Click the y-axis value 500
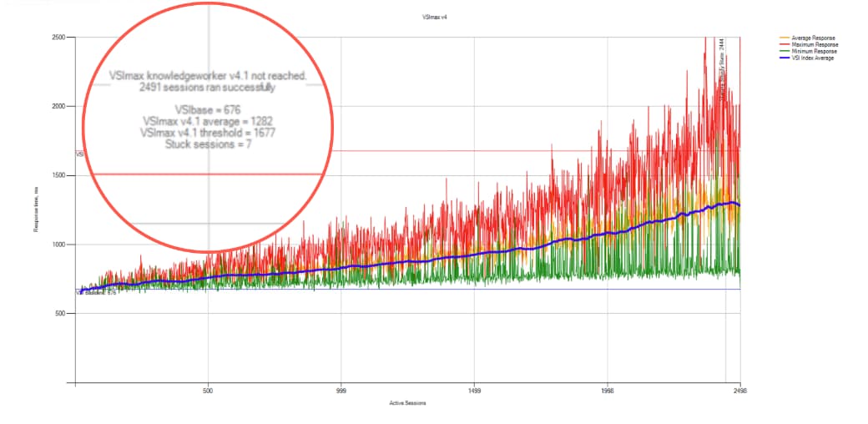 62,313
